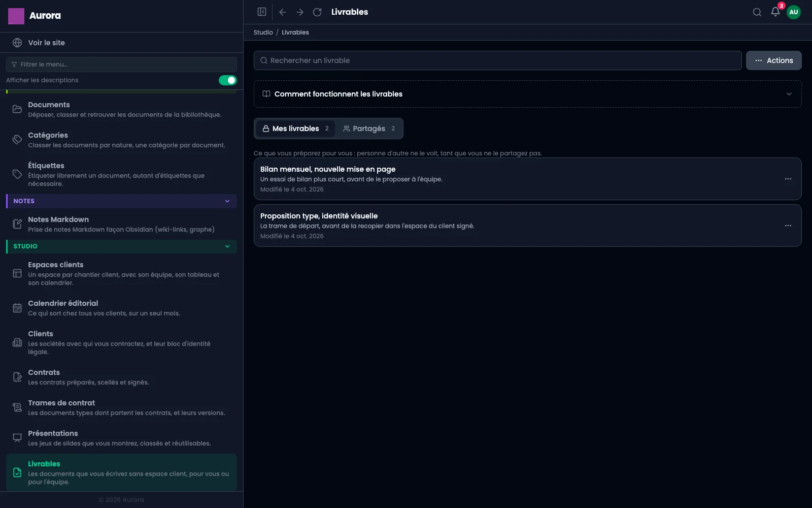Click the Étiquettes tag icon
812x508 pixels.
pyautogui.click(x=17, y=174)
